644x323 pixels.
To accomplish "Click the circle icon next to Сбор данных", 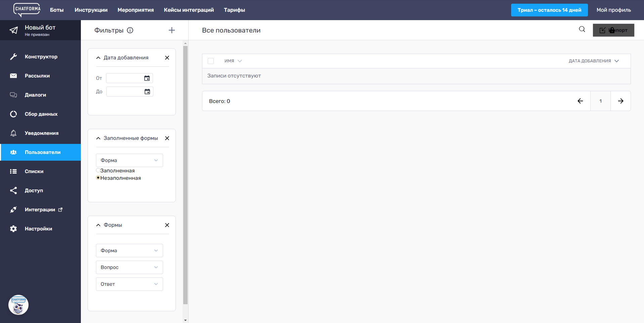I will point(13,114).
